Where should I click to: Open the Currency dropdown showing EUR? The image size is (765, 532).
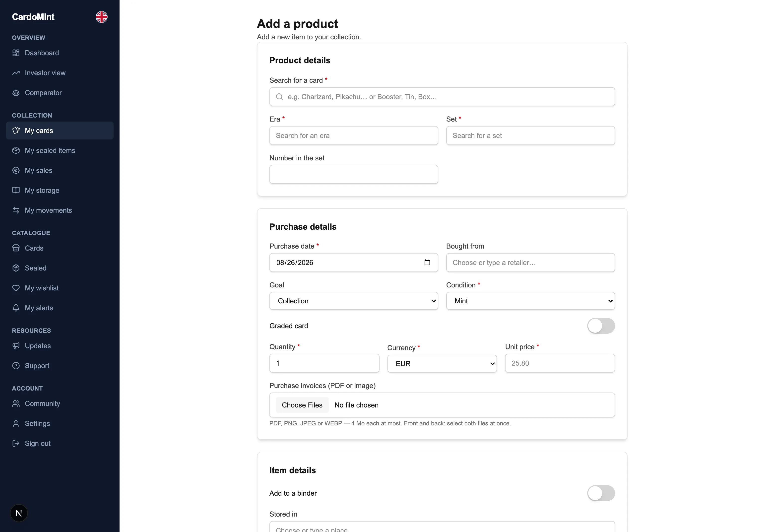[442, 364]
